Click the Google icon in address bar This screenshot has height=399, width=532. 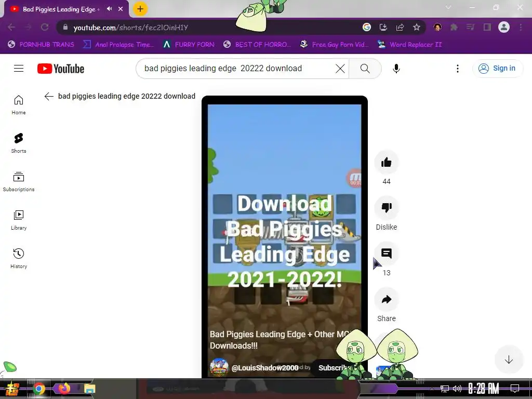(x=367, y=27)
